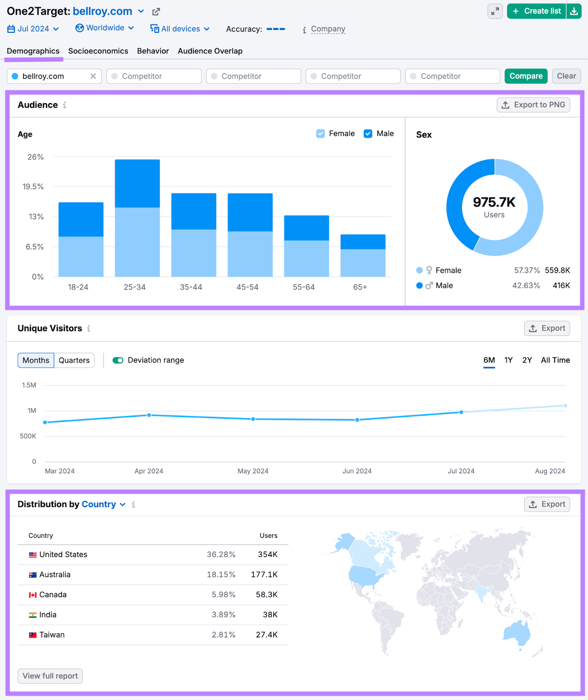This screenshot has width=588, height=700.
Task: Click the download icon beside Create list
Action: [x=574, y=11]
